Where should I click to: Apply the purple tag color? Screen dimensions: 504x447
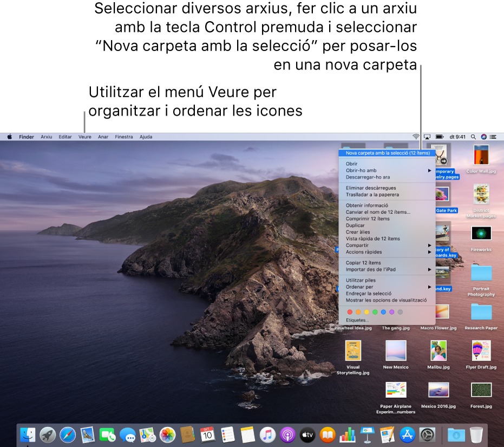[x=391, y=312]
